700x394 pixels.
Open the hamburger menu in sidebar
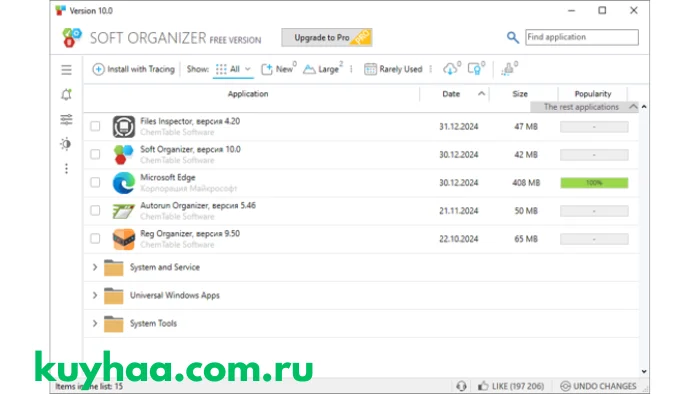tap(66, 70)
